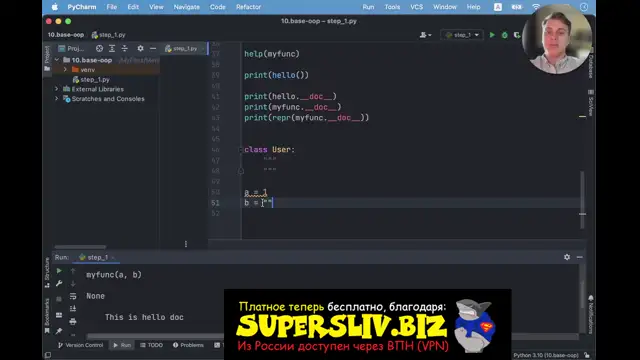This screenshot has height=360, width=640.
Task: Expand External Libraries node
Action: [56, 89]
